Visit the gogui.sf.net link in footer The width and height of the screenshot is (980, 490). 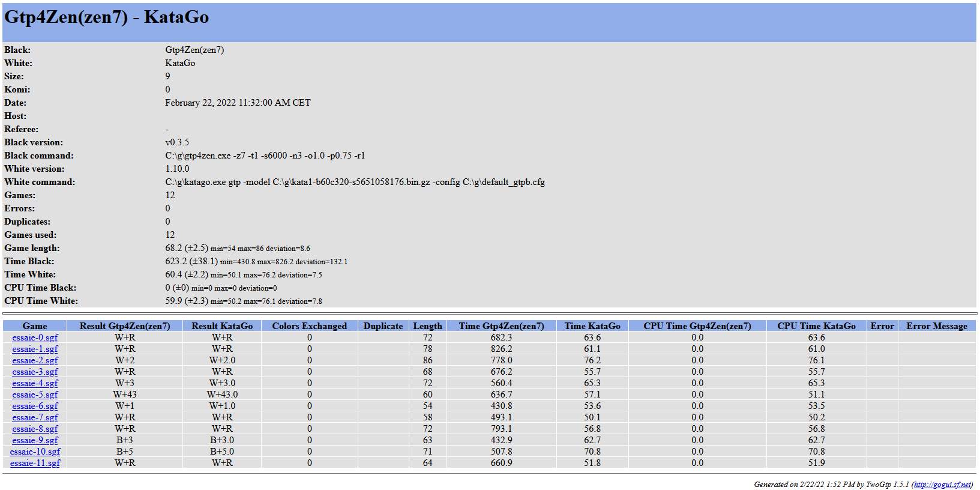942,485
